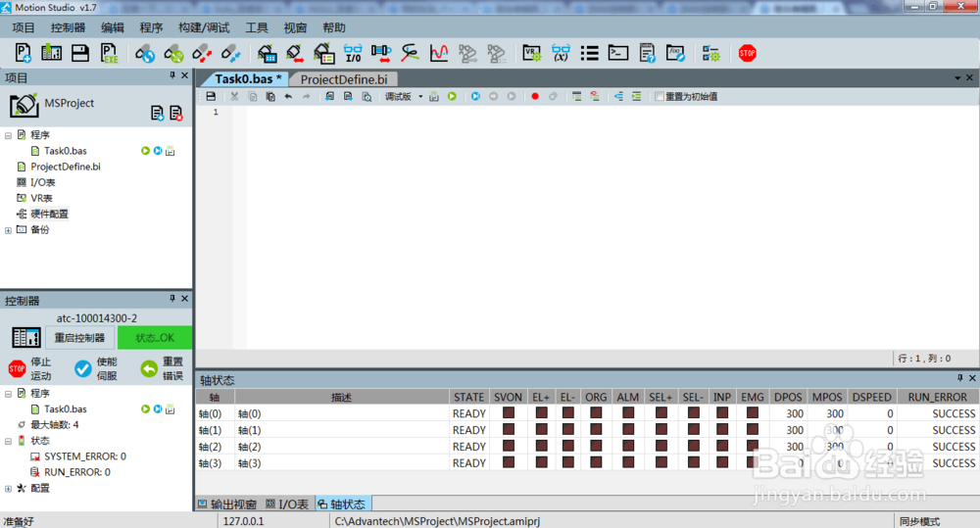Click the undo arrow in editor toolbar
This screenshot has height=528, width=980.
coord(288,96)
